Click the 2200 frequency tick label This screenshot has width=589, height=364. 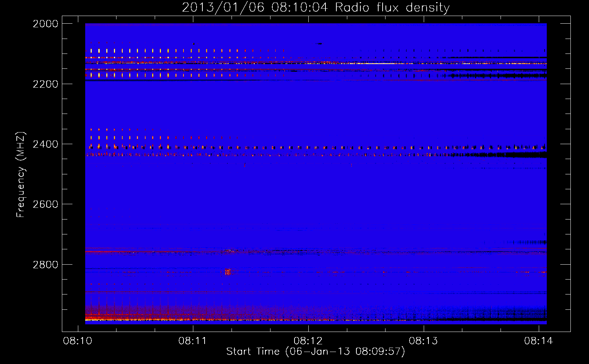pos(46,84)
